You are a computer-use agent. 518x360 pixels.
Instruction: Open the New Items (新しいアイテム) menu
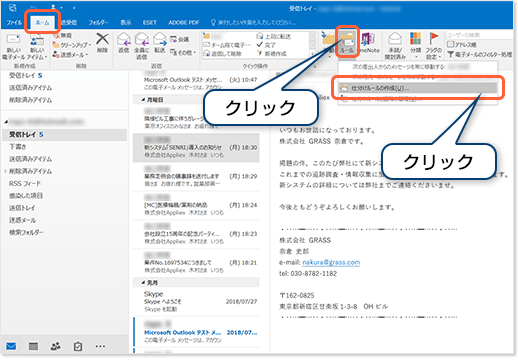(37, 47)
